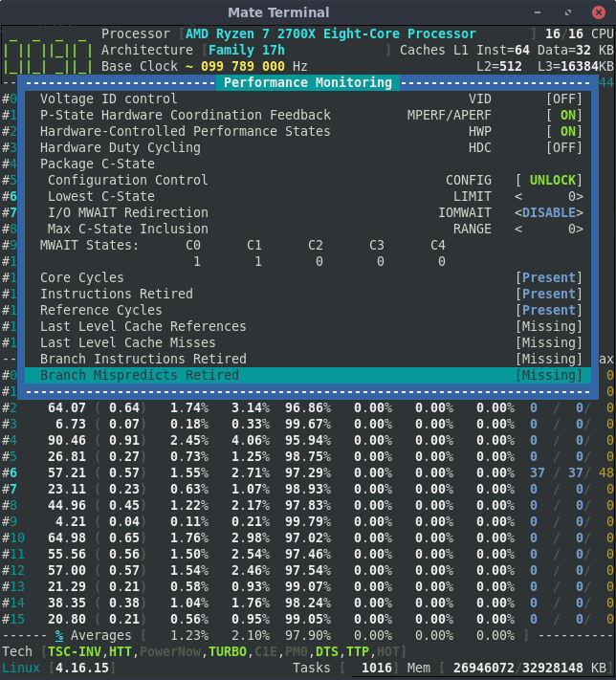
Task: Select Core Cycles Present entry
Action: 549,278
